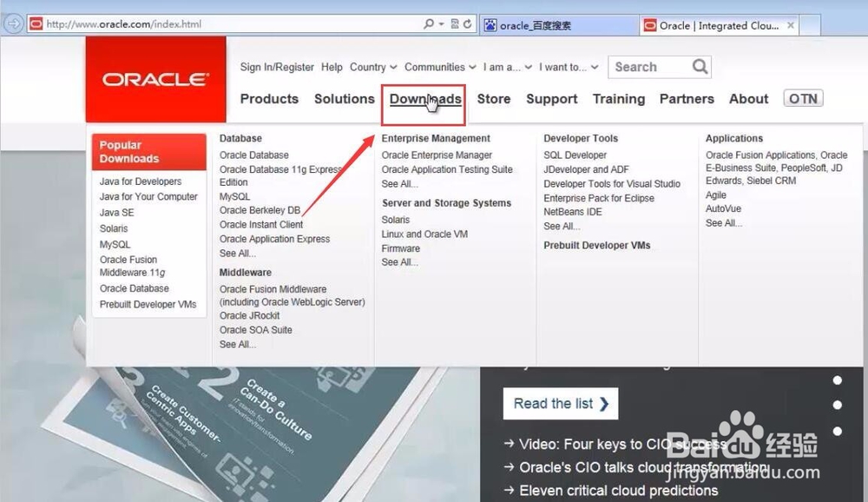The height and width of the screenshot is (502, 868).
Task: Open Oracle Fusion Middleware 11g link
Action: pyautogui.click(x=132, y=266)
